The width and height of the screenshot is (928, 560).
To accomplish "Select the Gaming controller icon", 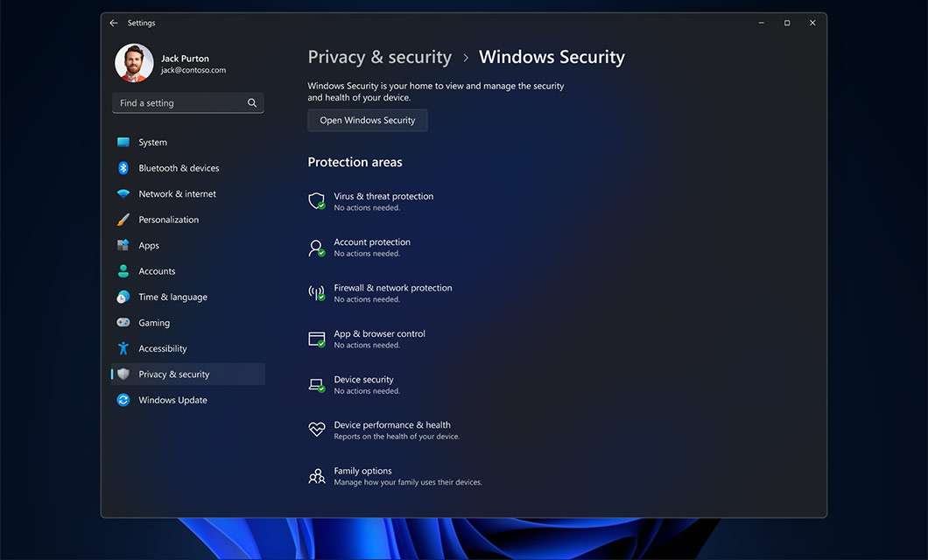I will [123, 322].
